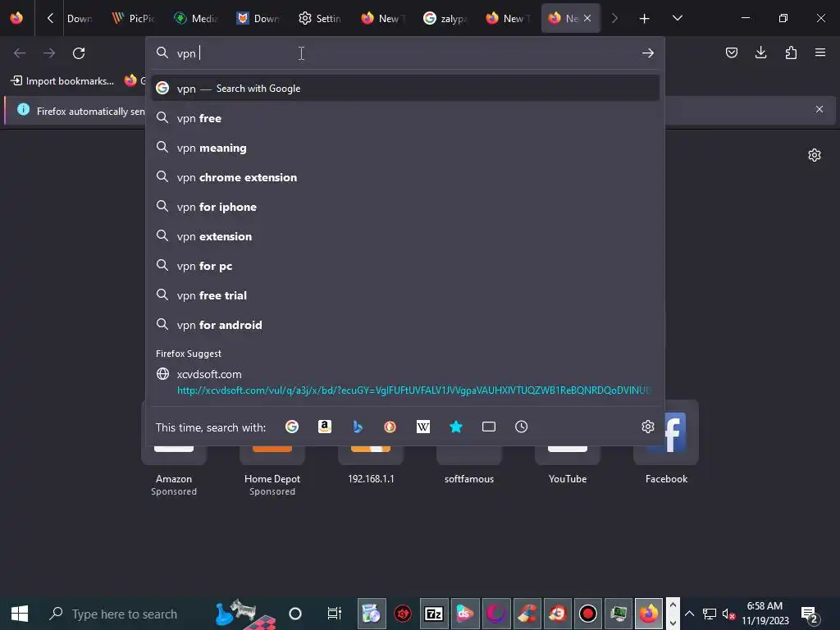Select 'vpn for android' suggestion

405,325
